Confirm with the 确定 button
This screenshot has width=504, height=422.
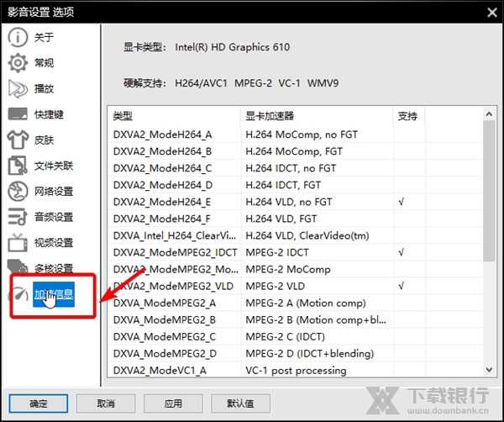point(39,404)
